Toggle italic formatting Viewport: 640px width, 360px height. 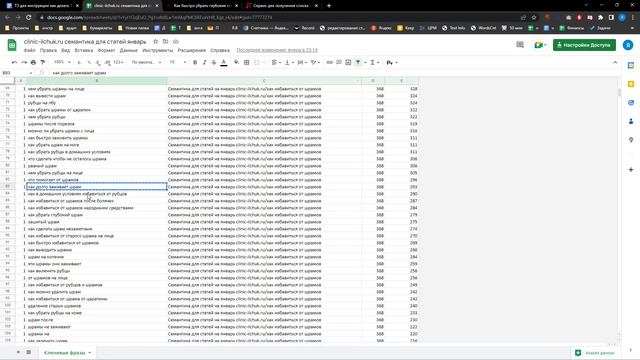coord(204,62)
